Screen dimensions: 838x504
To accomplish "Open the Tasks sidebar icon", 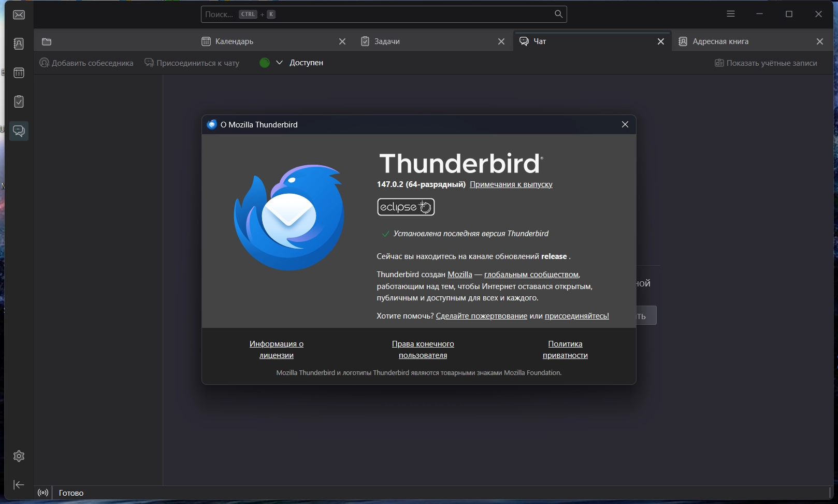I will [19, 102].
